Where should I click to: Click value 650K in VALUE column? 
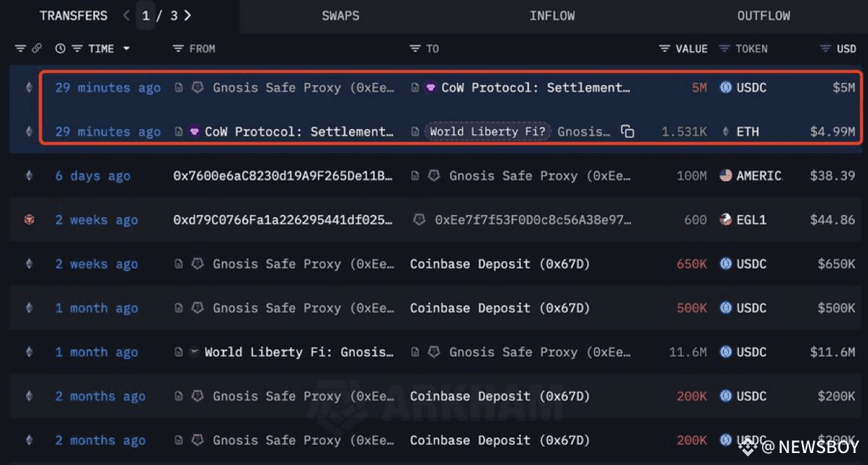tap(692, 264)
